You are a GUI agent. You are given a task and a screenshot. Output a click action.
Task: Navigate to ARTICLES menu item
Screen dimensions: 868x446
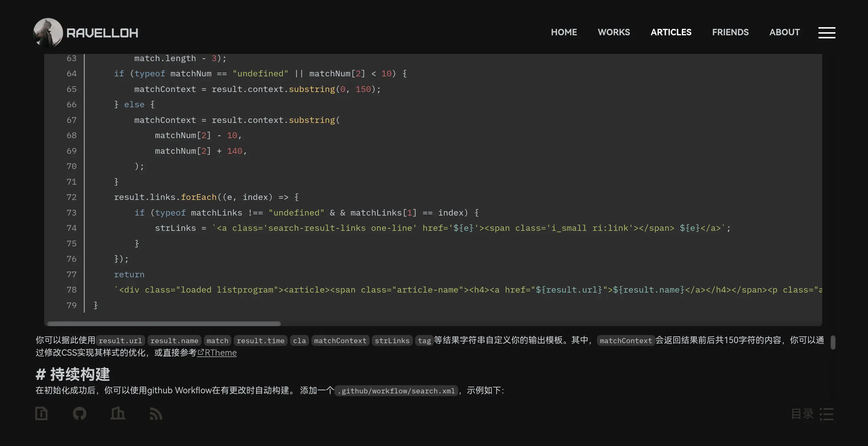(x=671, y=32)
